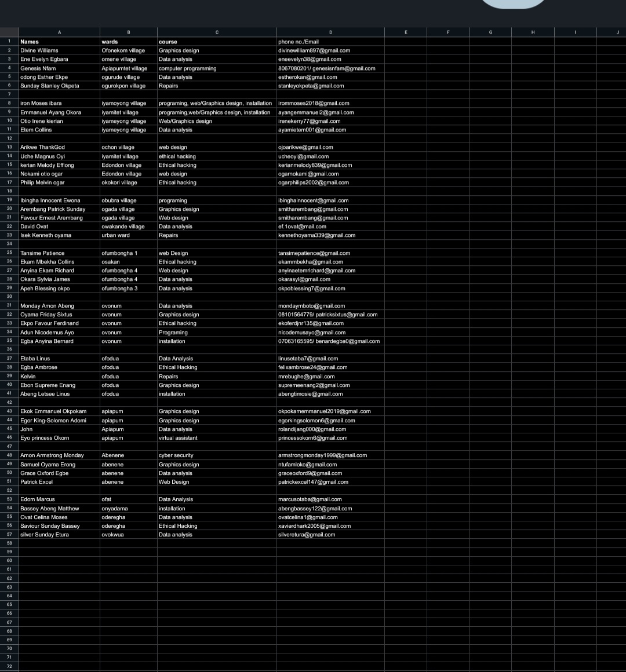Select cell 'Divine Williams'
This screenshot has height=672, width=626.
59,50
